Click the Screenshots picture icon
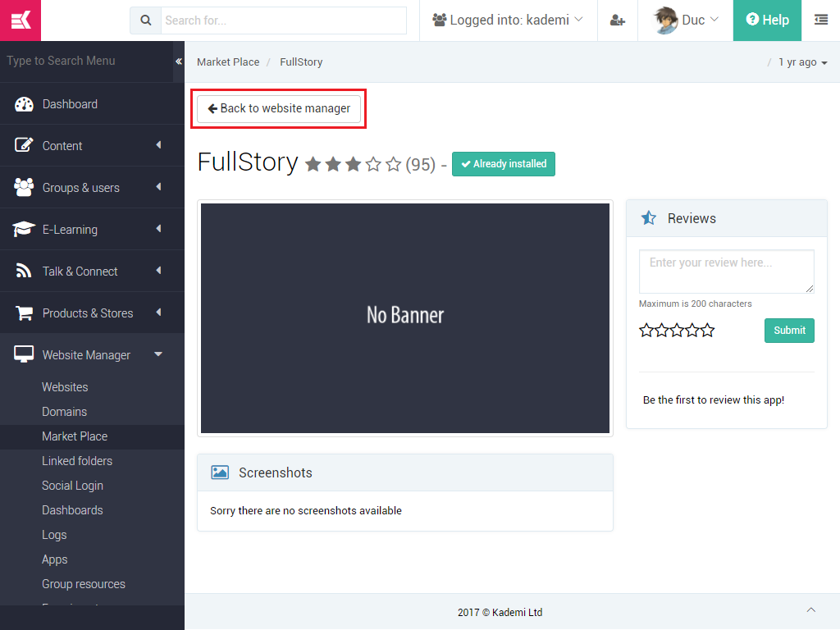 (x=220, y=472)
